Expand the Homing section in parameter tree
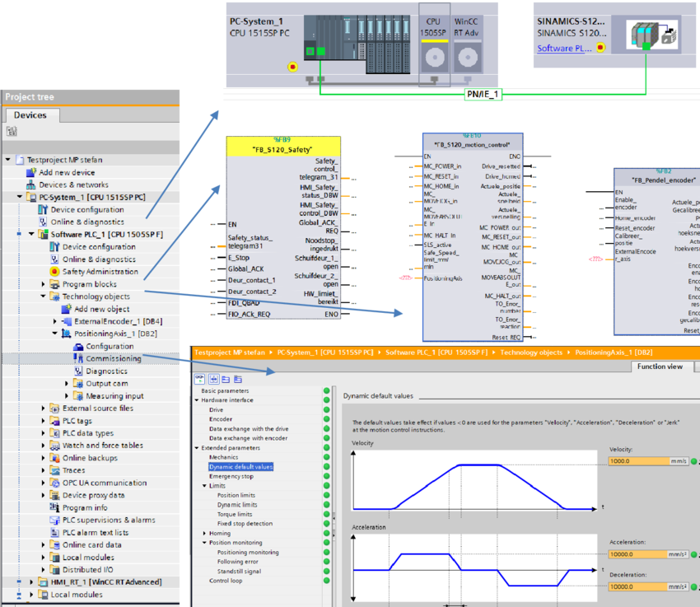 (x=203, y=533)
